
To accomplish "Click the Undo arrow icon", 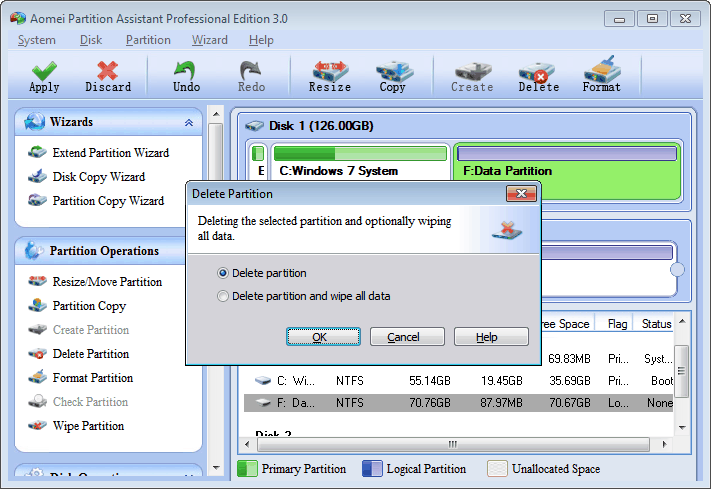I will pos(185,71).
